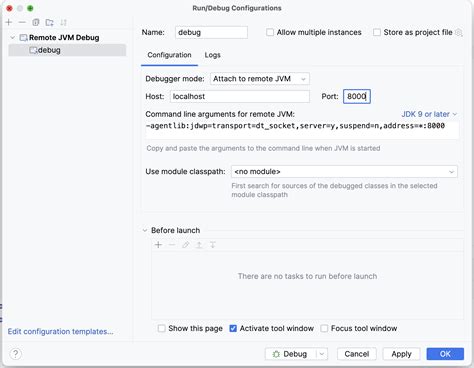The width and height of the screenshot is (474, 368).
Task: Select the debug configuration in tree
Action: [x=67, y=50]
